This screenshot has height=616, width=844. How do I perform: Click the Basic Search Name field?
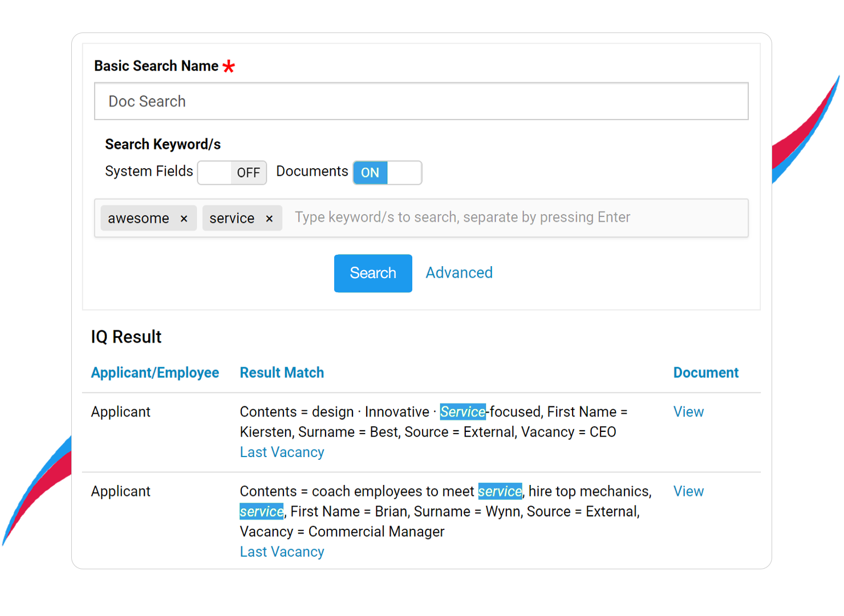421,101
